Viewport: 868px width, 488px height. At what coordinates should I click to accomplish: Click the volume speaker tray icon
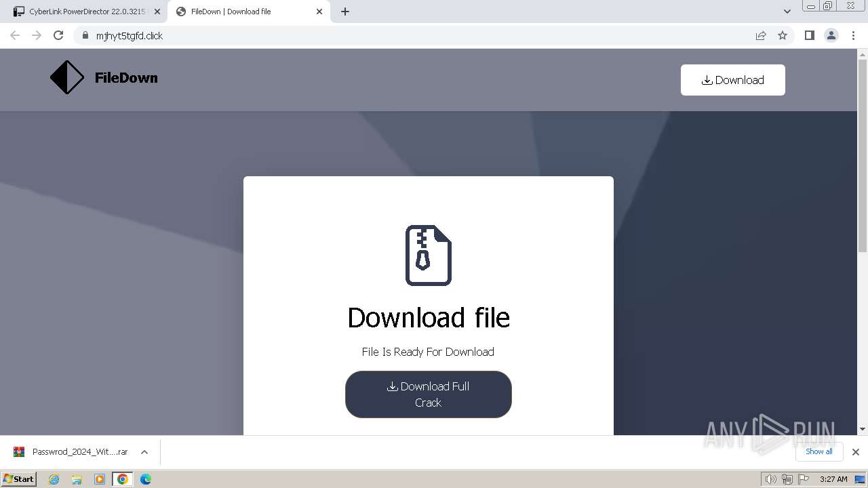(770, 479)
